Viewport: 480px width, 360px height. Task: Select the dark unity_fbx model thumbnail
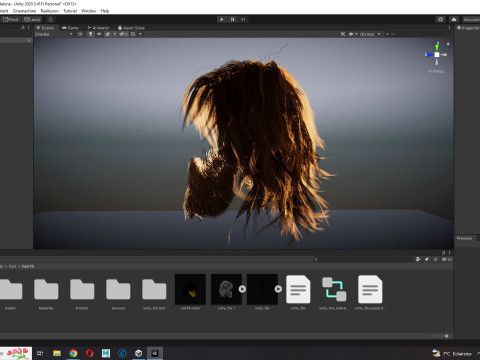pyautogui.click(x=262, y=289)
